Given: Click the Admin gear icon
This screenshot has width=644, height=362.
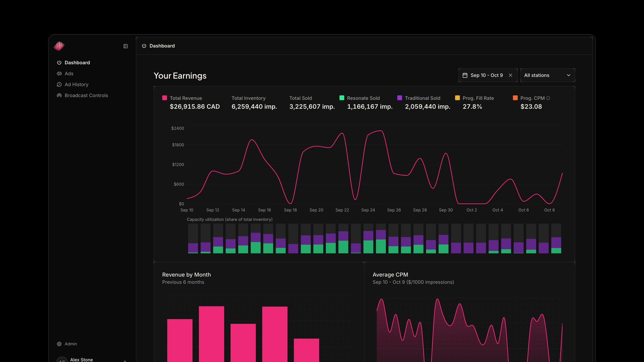Looking at the screenshot, I should coord(59,344).
